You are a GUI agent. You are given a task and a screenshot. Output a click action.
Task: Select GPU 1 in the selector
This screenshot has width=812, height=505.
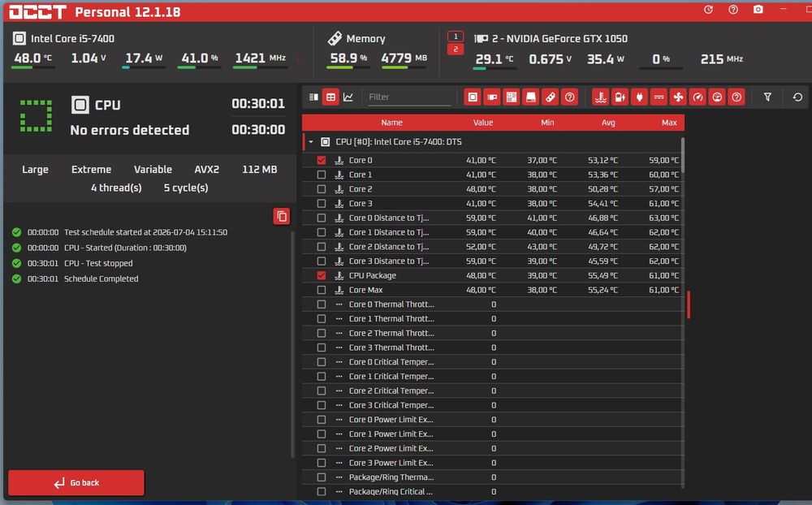pyautogui.click(x=456, y=37)
